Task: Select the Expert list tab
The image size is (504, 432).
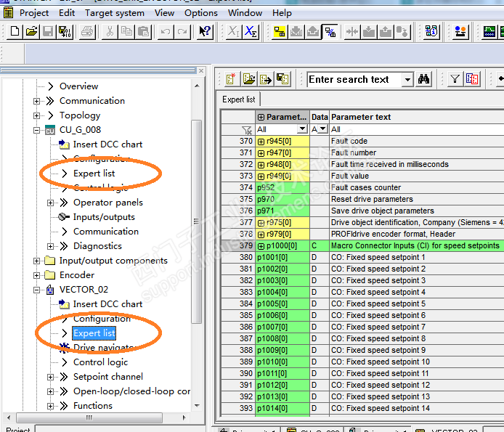Action: point(238,99)
